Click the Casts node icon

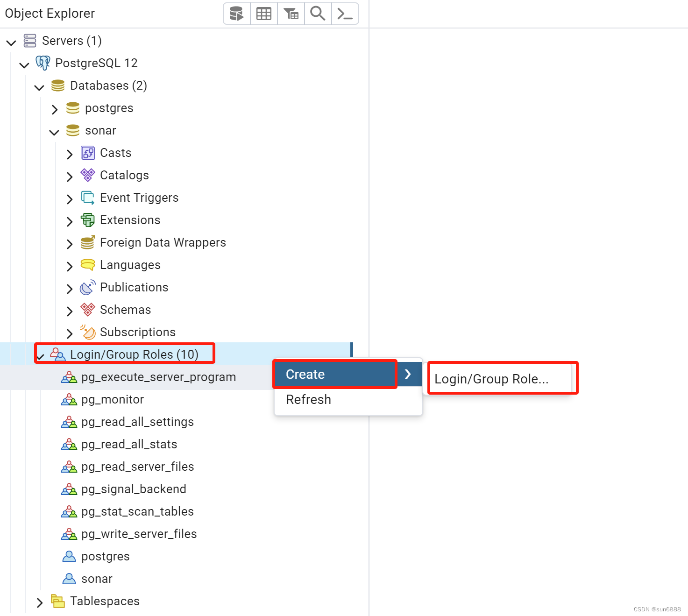(x=88, y=153)
